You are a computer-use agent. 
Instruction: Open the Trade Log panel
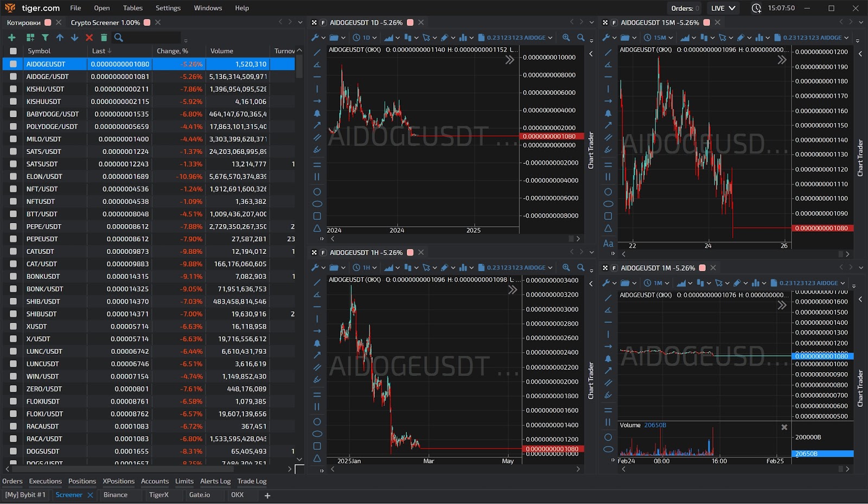252,481
